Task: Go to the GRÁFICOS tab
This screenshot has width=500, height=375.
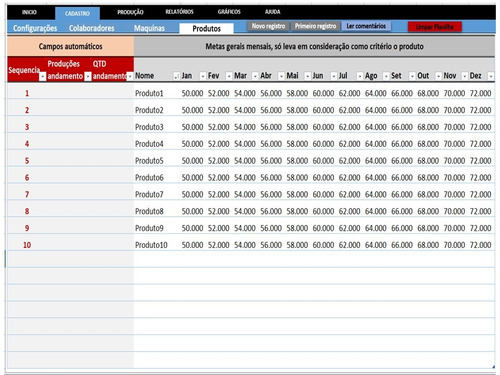Action: 229,12
